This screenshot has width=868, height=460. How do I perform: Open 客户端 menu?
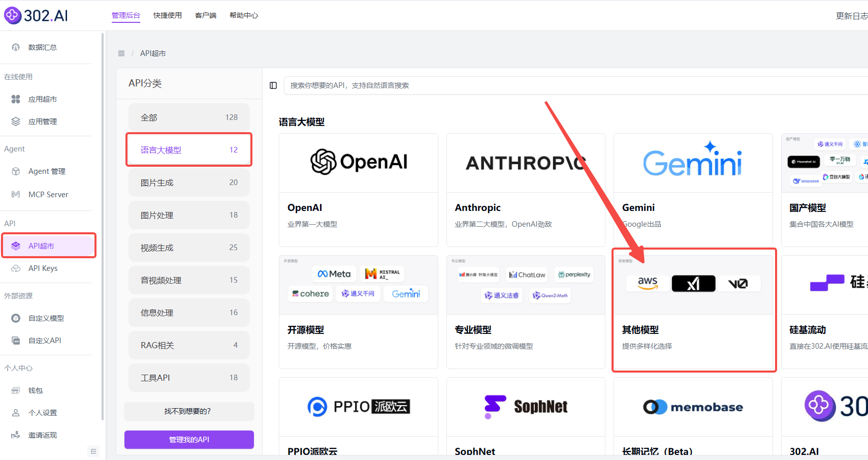click(x=206, y=15)
